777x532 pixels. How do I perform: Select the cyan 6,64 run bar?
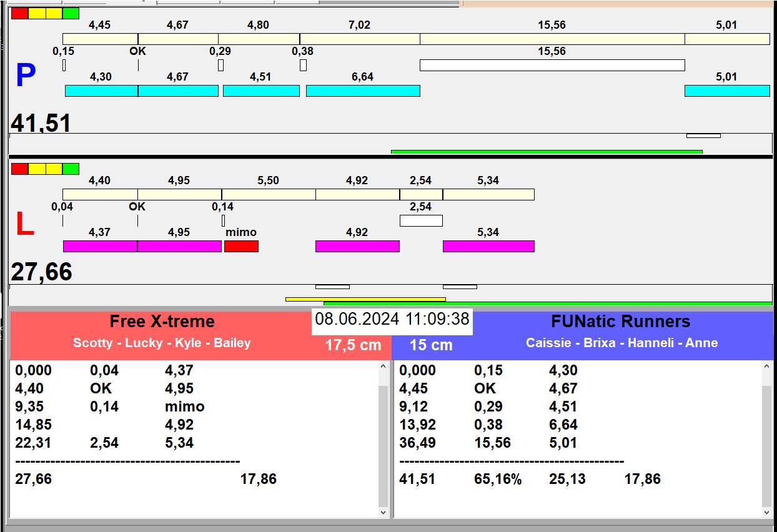point(363,91)
